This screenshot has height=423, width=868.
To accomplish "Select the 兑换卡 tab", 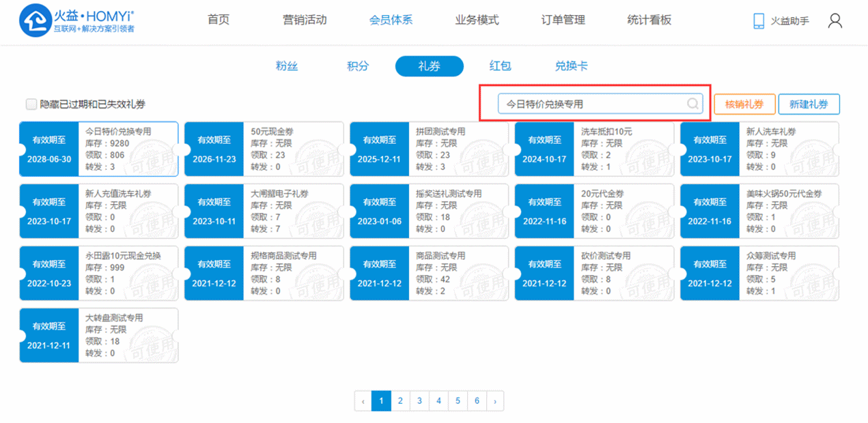I will pos(571,66).
